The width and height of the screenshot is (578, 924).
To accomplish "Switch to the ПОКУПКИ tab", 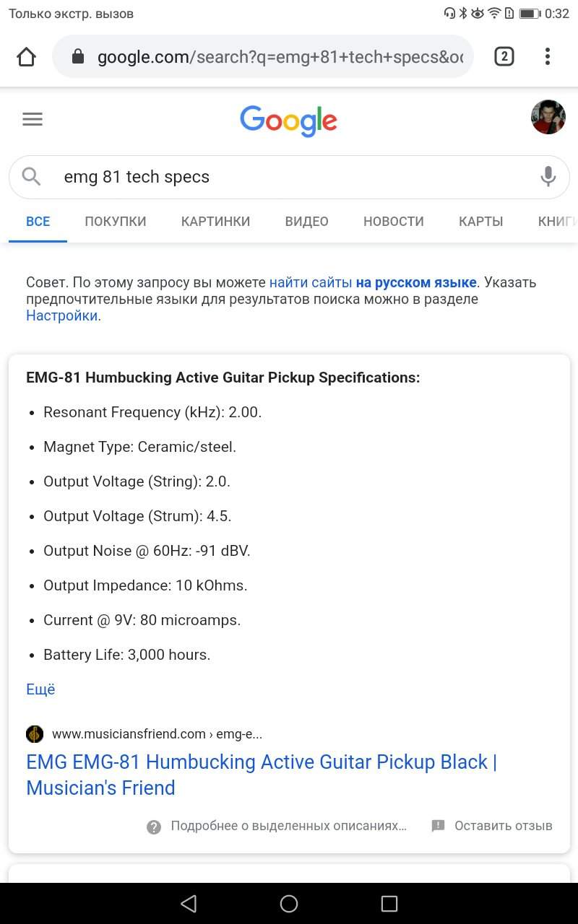I will (116, 222).
